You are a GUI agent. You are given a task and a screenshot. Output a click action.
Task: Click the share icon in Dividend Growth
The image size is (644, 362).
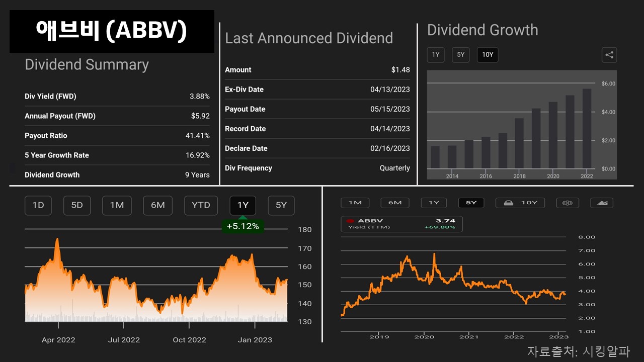609,55
